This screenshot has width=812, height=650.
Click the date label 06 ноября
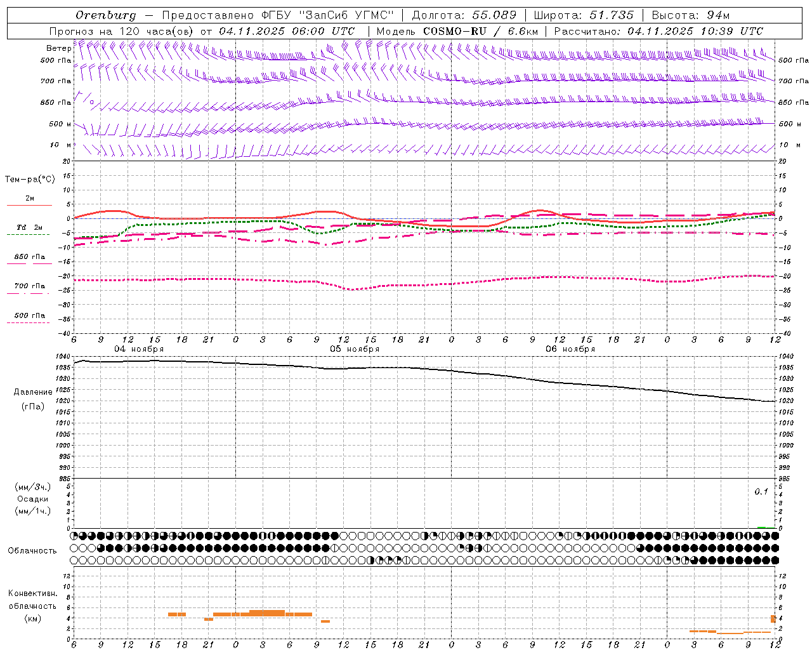(x=570, y=349)
